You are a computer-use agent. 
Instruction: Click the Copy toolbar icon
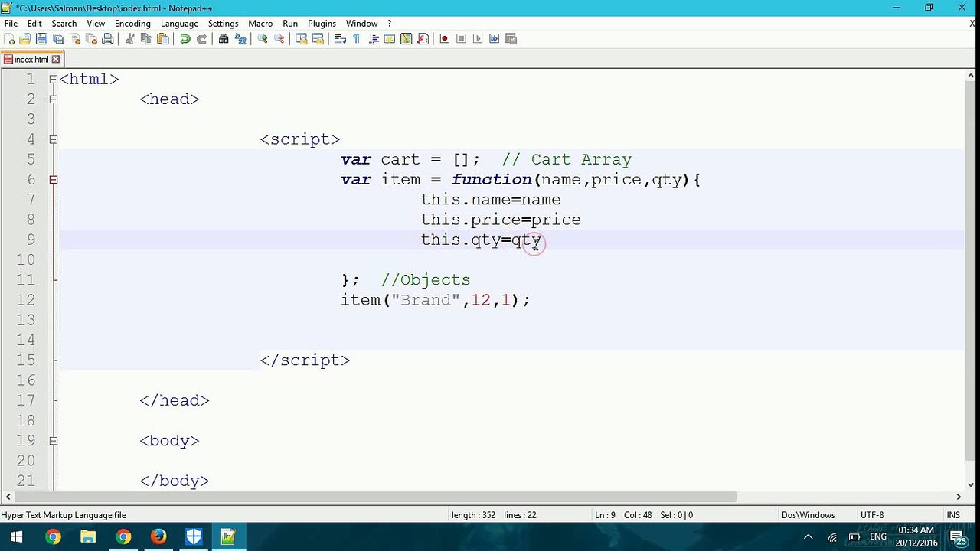(x=146, y=39)
